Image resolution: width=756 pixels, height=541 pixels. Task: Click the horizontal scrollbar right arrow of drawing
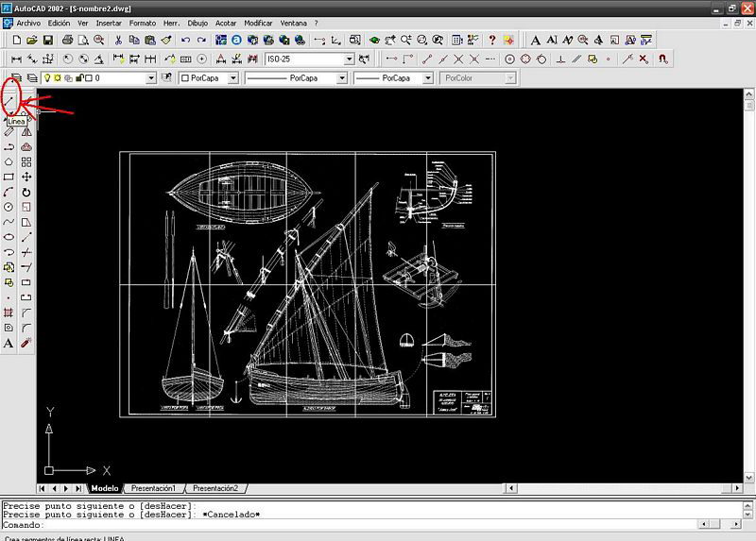tap(737, 488)
